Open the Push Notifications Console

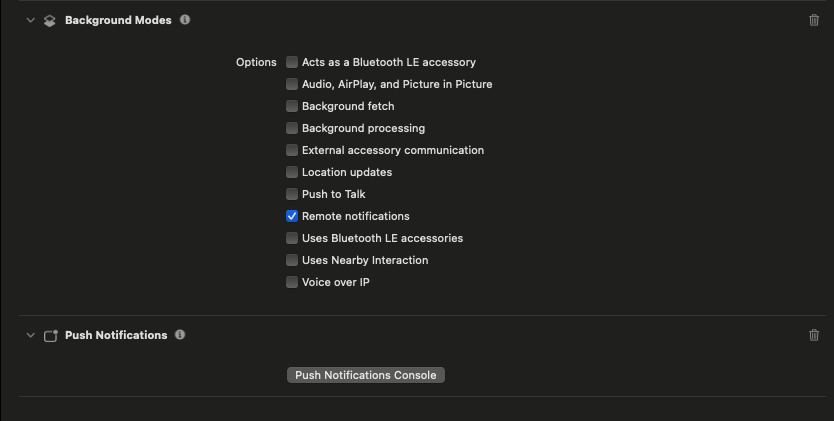(x=365, y=375)
